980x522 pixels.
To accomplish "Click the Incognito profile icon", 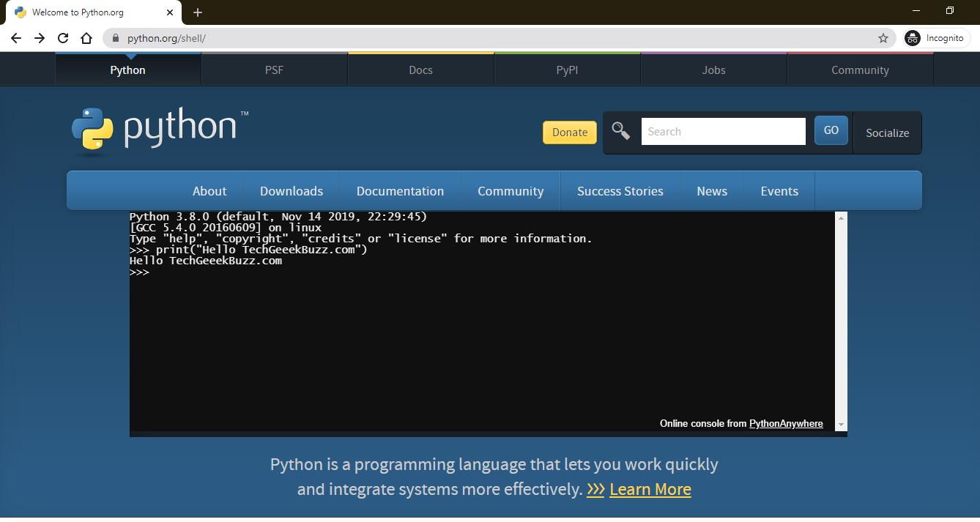I will (913, 37).
